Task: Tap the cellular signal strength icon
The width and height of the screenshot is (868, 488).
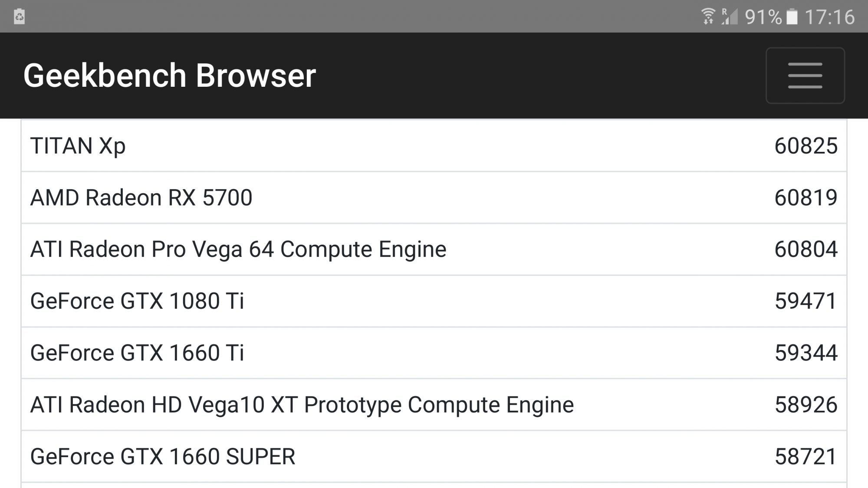Action: click(x=730, y=16)
